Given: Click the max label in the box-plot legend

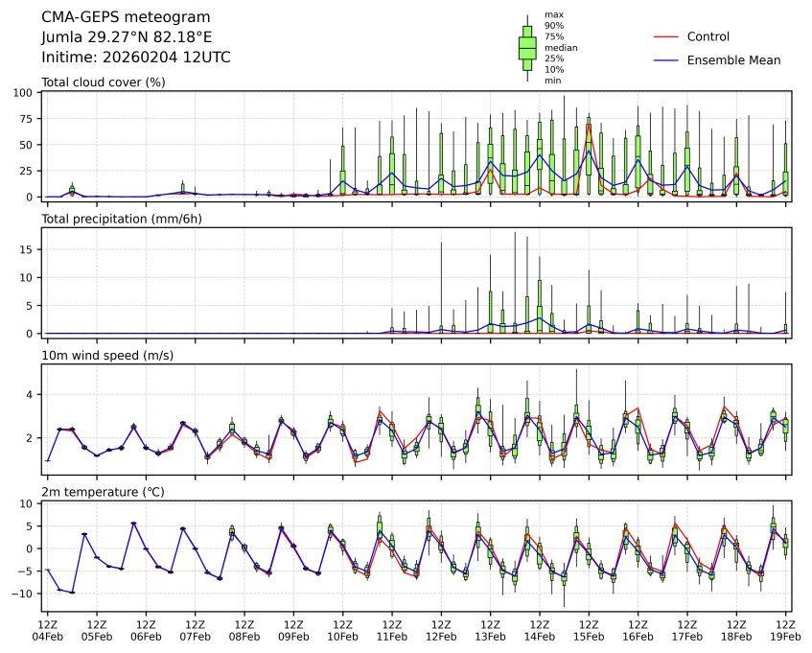Looking at the screenshot, I should tap(552, 14).
